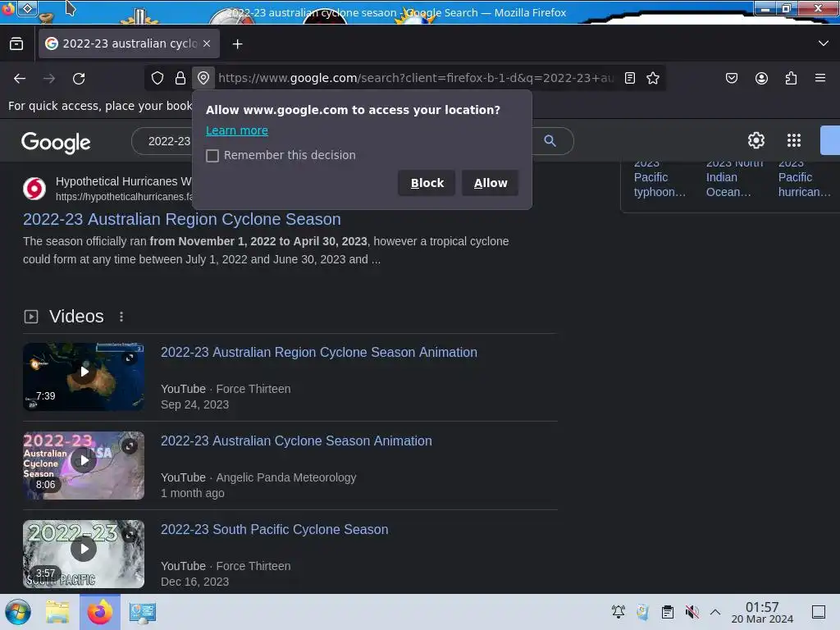Open the clipboard tray icon
The width and height of the screenshot is (840, 630).
pos(668,612)
